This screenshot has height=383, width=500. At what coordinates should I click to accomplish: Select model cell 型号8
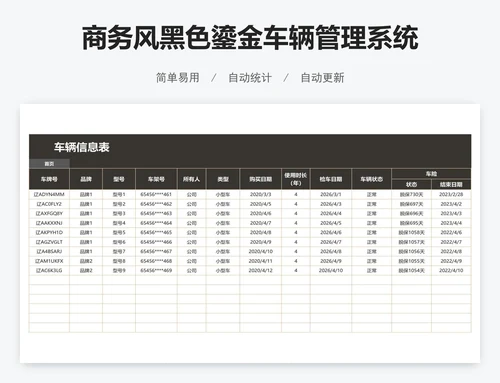click(119, 261)
